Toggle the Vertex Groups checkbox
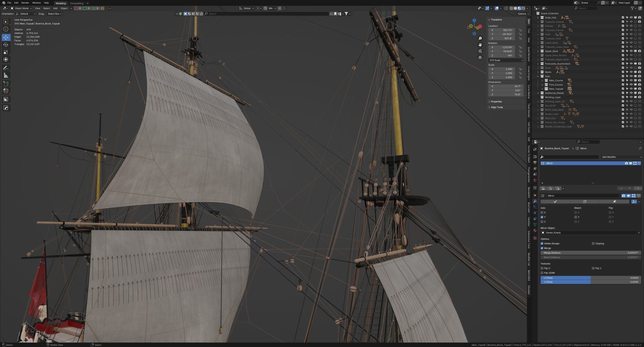Screen dimensions: 644x347 (x=542, y=243)
